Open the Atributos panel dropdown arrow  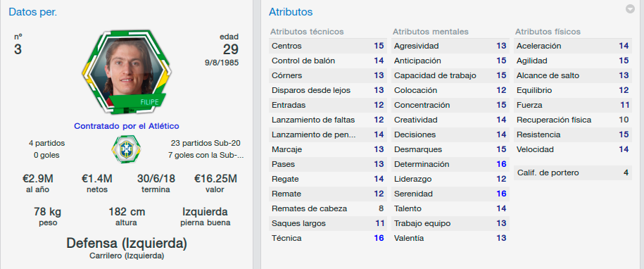[630, 9]
